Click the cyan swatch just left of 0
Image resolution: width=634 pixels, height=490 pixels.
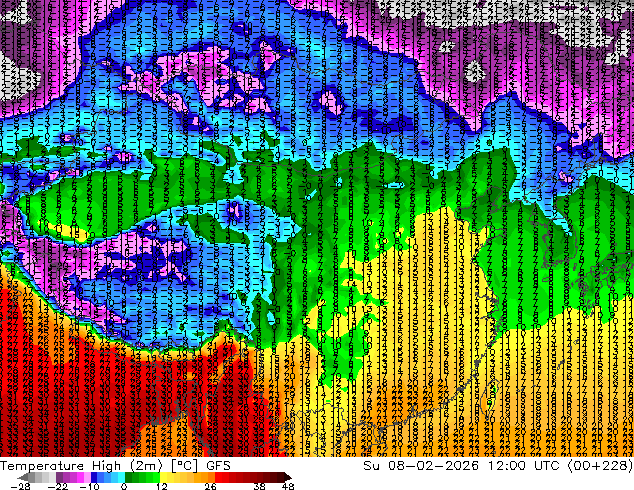121,477
